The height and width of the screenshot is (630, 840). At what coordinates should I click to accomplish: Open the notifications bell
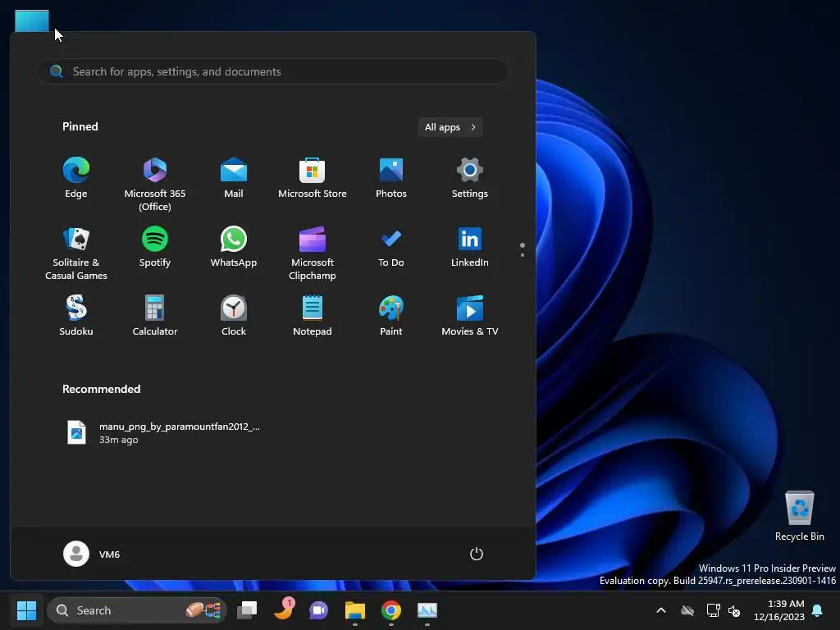tap(818, 610)
